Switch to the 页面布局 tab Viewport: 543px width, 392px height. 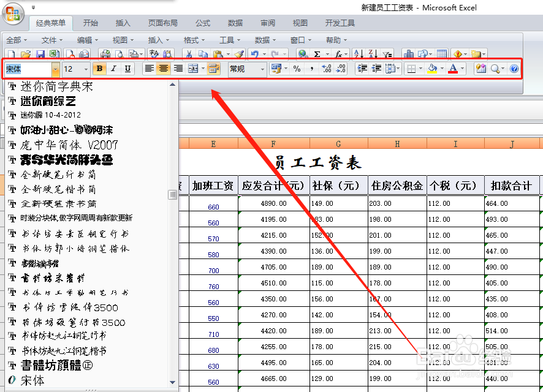click(163, 23)
